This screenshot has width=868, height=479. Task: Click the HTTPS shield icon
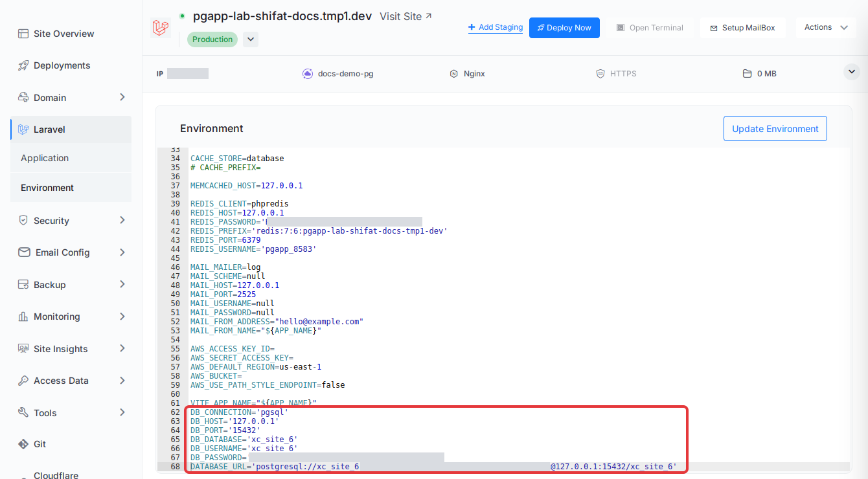click(x=600, y=74)
